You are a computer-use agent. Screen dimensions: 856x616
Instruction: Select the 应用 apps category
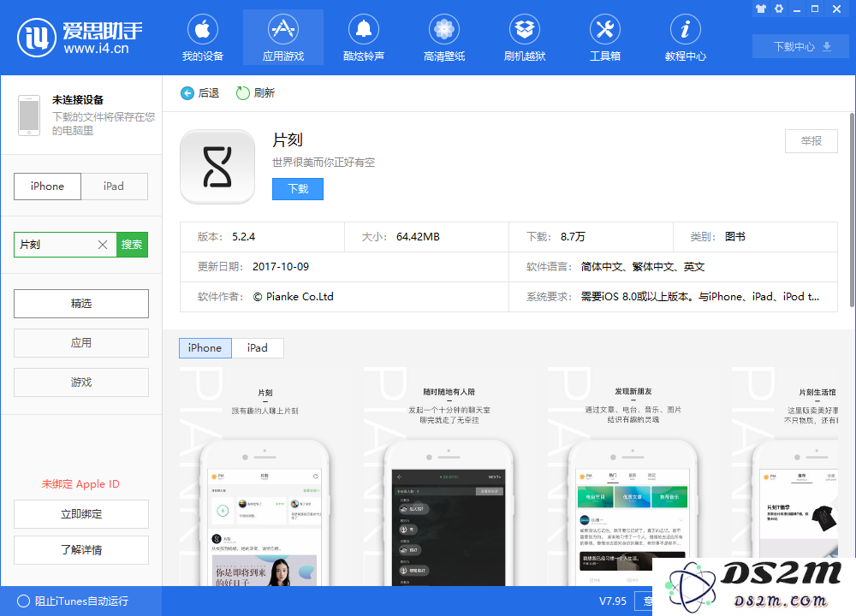click(x=81, y=342)
